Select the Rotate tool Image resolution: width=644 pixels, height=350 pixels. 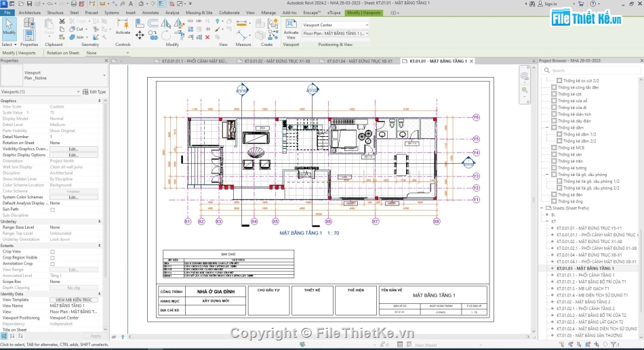[x=166, y=36]
